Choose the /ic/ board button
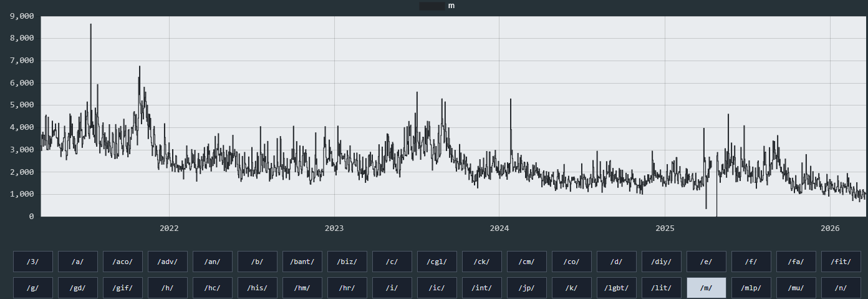This screenshot has height=299, width=868. (x=437, y=288)
